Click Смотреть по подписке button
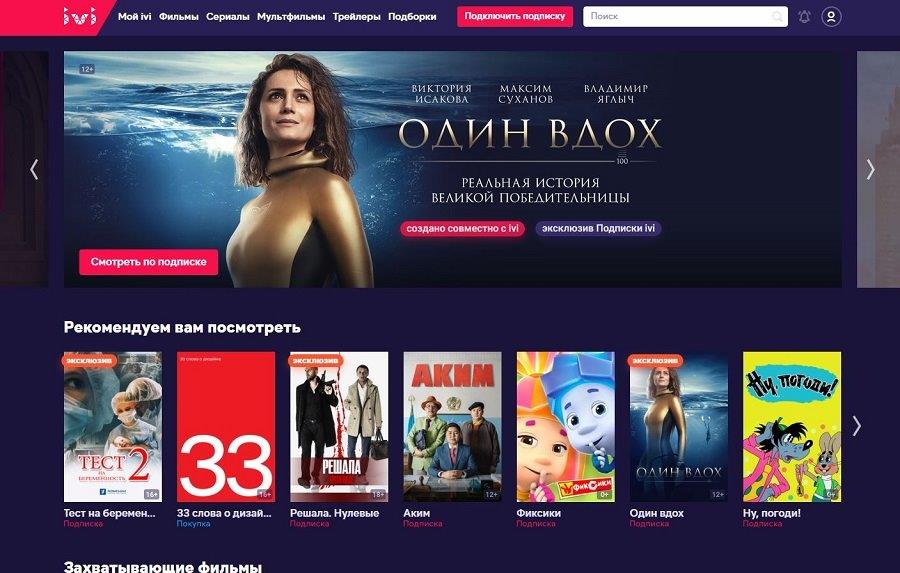This screenshot has height=573, width=900. pyautogui.click(x=149, y=262)
